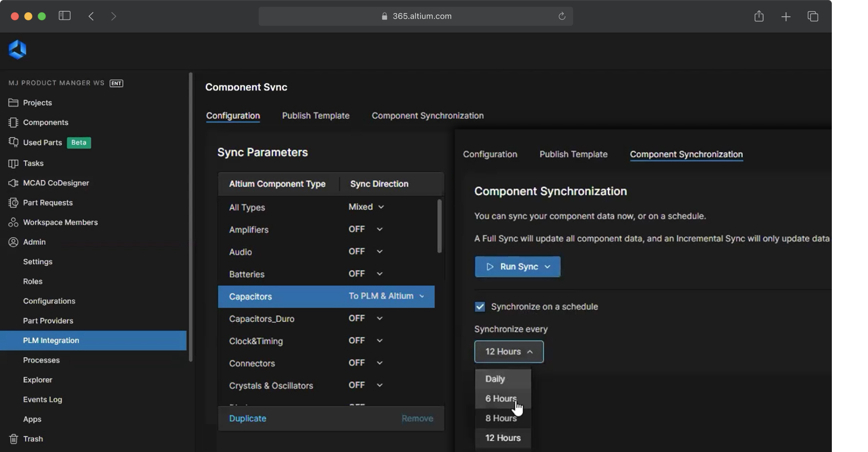Open Used Parts via its icon

(13, 142)
